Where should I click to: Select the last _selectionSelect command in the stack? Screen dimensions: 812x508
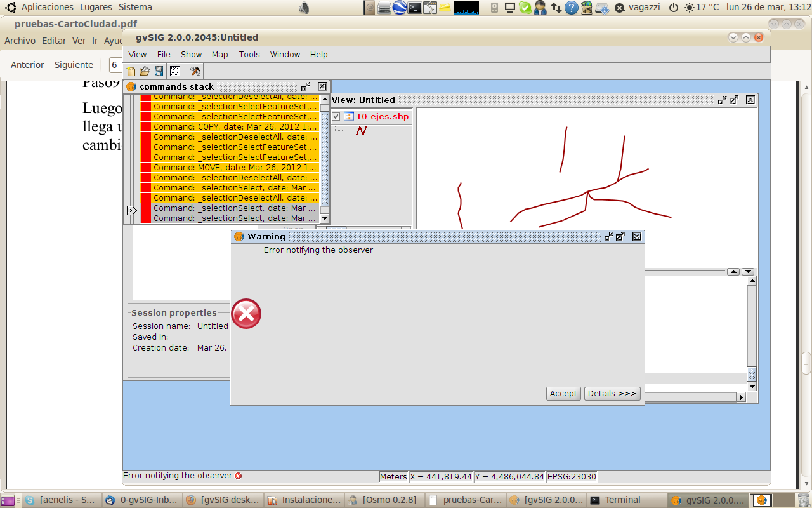coord(235,218)
